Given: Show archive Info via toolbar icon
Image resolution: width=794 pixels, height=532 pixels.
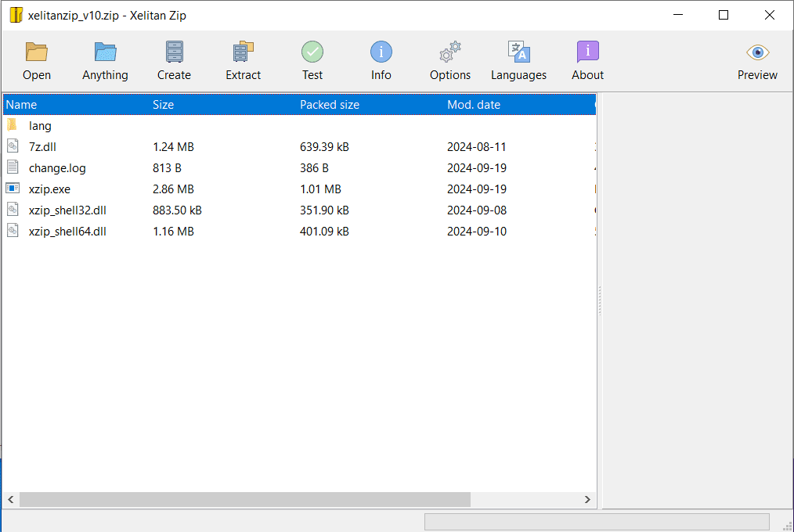Looking at the screenshot, I should (381, 52).
